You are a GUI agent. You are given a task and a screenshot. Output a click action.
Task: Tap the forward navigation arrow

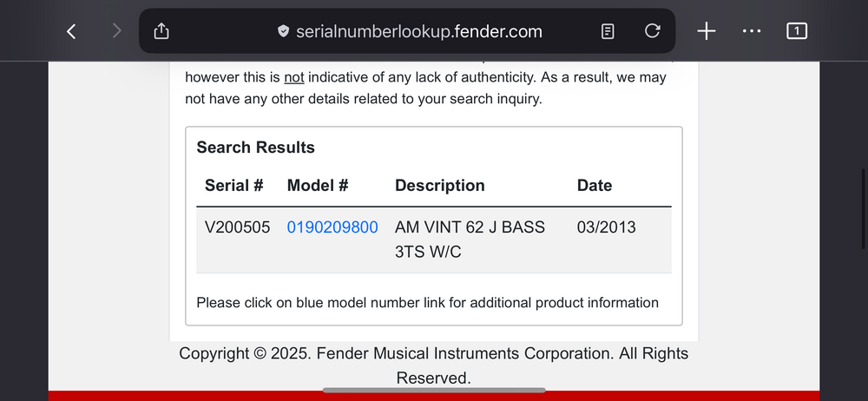pyautogui.click(x=117, y=31)
